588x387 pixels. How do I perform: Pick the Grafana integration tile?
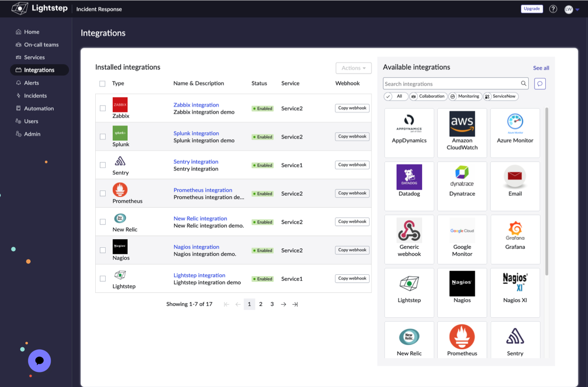[515, 239]
